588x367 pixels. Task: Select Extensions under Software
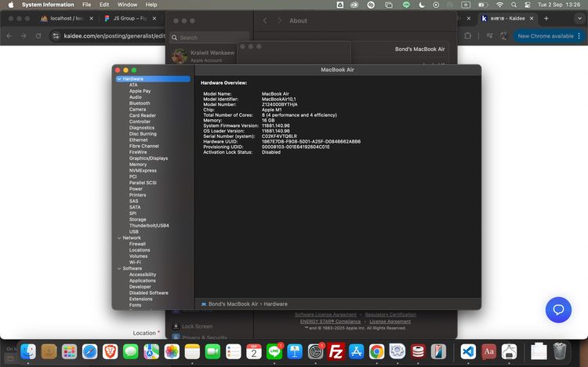[140, 299]
